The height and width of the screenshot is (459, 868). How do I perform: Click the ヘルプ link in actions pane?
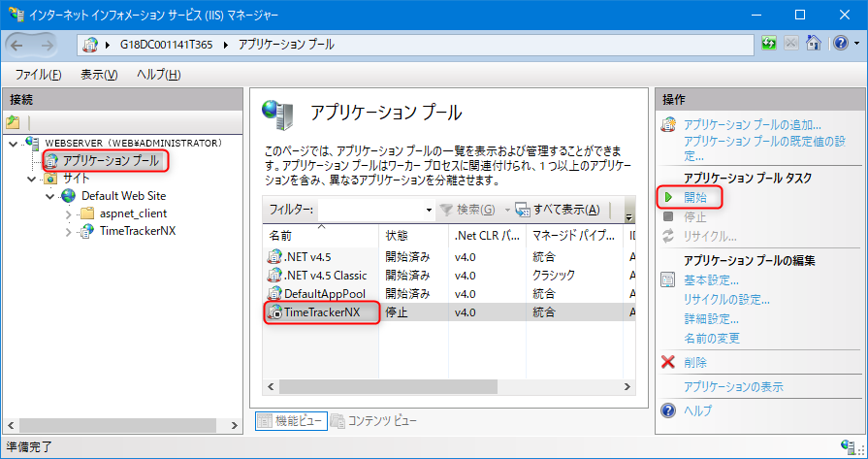[x=698, y=410]
